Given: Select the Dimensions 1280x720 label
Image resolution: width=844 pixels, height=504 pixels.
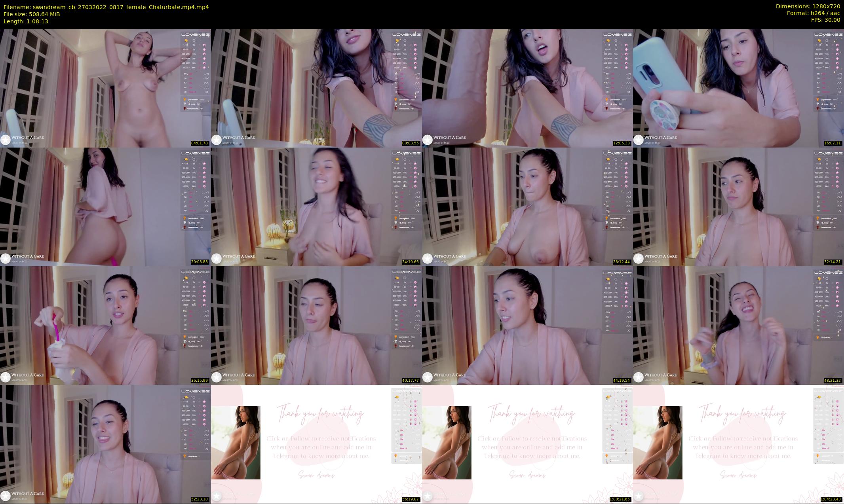Looking at the screenshot, I should (808, 6).
